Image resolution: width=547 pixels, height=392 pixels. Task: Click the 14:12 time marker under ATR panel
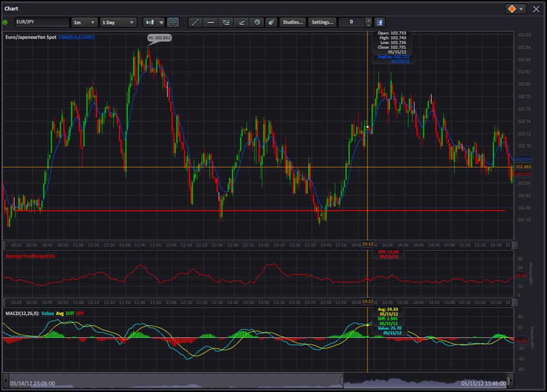tap(367, 301)
